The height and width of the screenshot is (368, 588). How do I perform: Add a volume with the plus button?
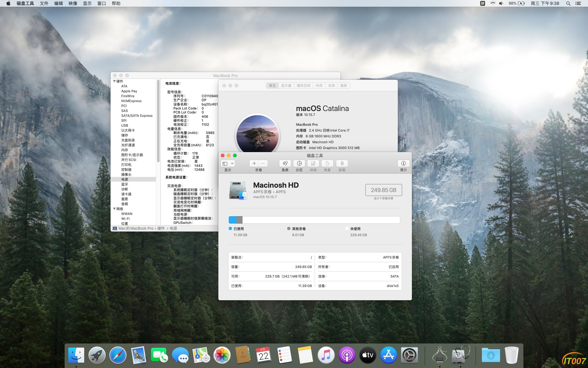pos(254,163)
